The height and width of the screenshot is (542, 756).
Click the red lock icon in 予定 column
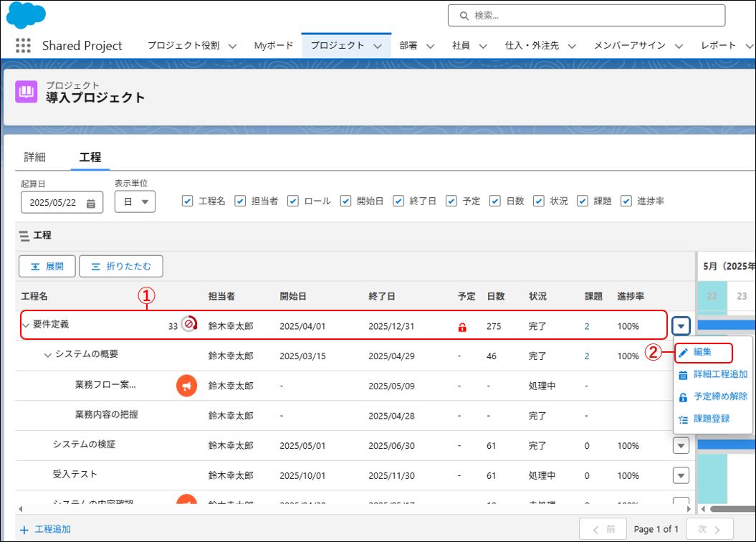click(462, 327)
